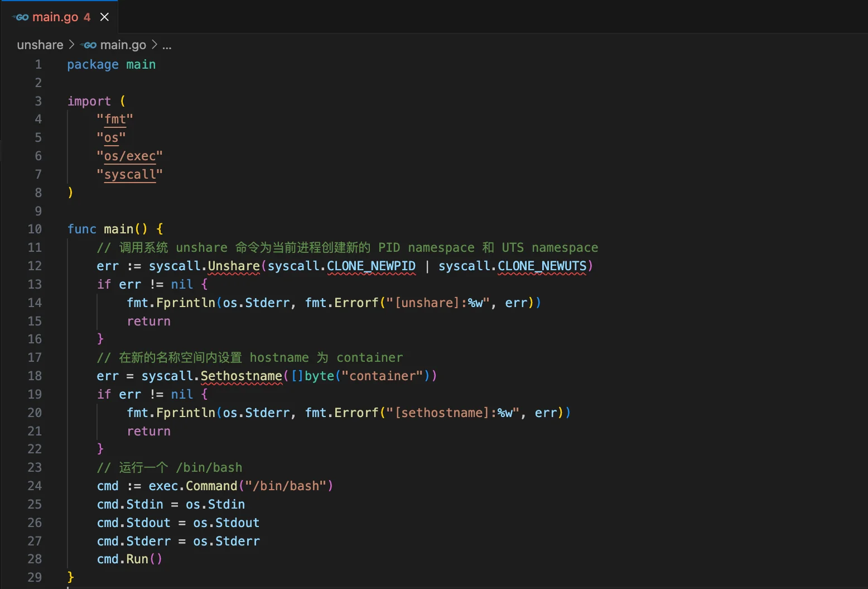Expand the chevron after unshare in breadcrumbs
This screenshot has height=589, width=868.
point(71,45)
